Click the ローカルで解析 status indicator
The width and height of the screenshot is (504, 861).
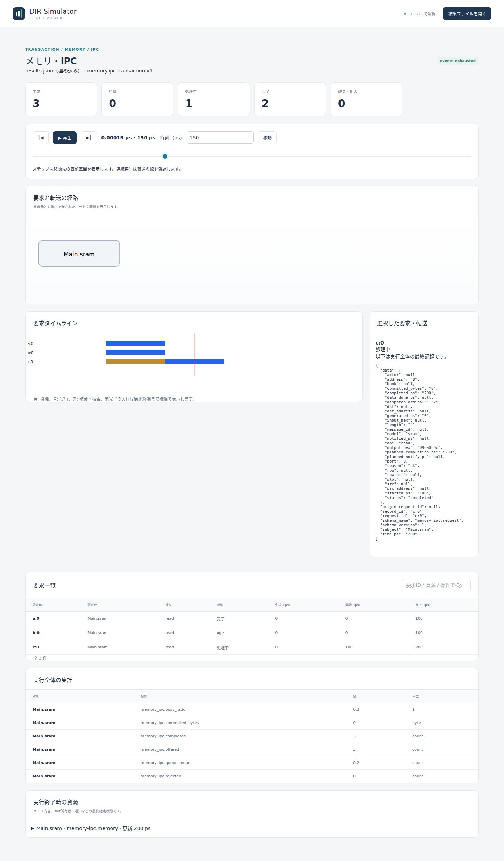pyautogui.click(x=420, y=14)
